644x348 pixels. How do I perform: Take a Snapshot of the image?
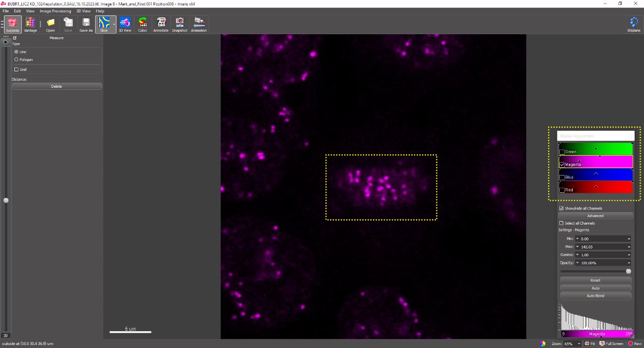pyautogui.click(x=180, y=24)
